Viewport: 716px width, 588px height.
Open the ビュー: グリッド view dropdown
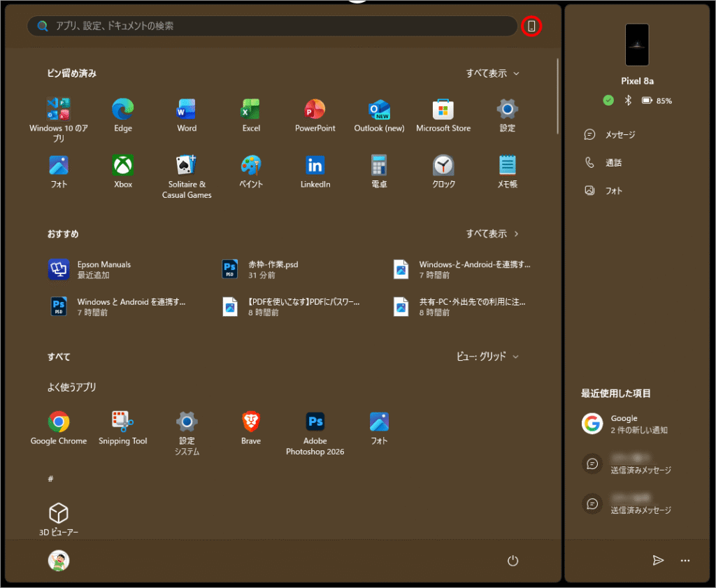(488, 357)
